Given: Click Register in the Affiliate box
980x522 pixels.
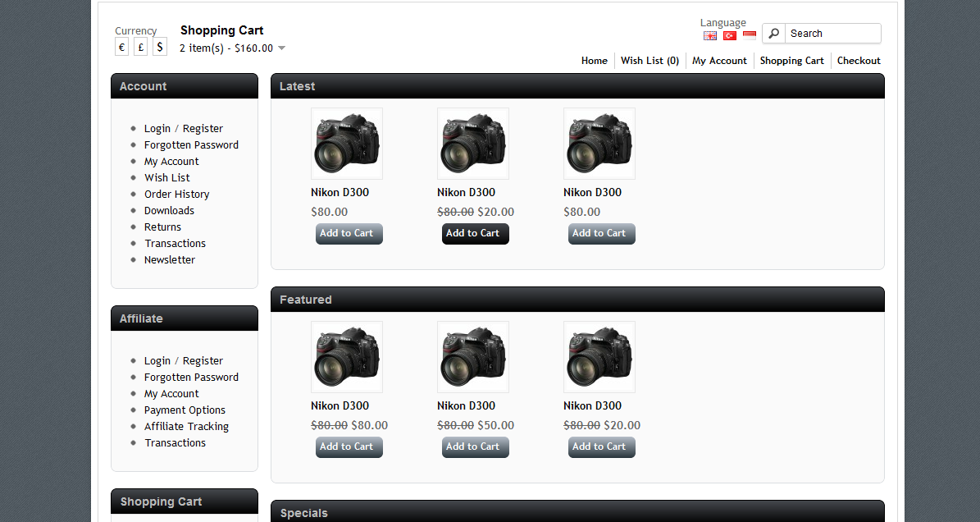Looking at the screenshot, I should [x=203, y=360].
